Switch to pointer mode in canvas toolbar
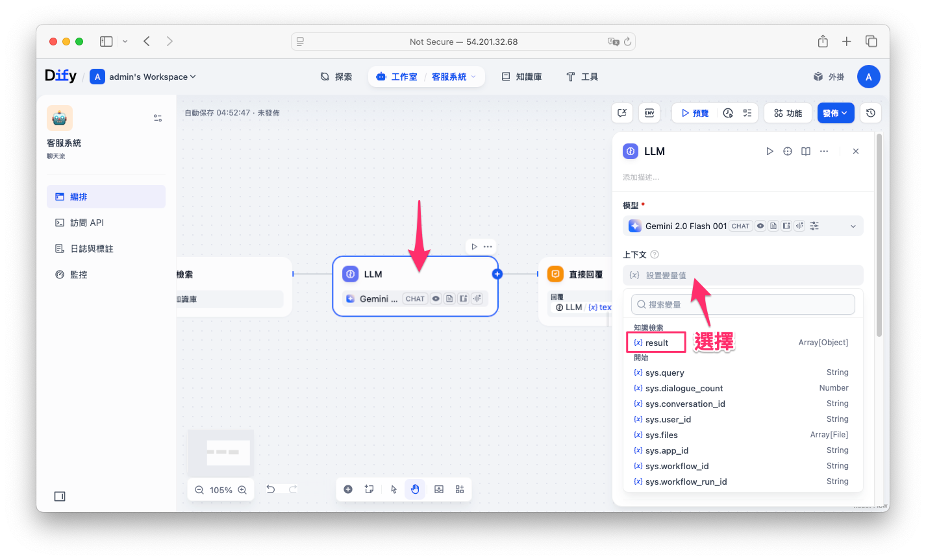This screenshot has height=560, width=926. pyautogui.click(x=394, y=489)
